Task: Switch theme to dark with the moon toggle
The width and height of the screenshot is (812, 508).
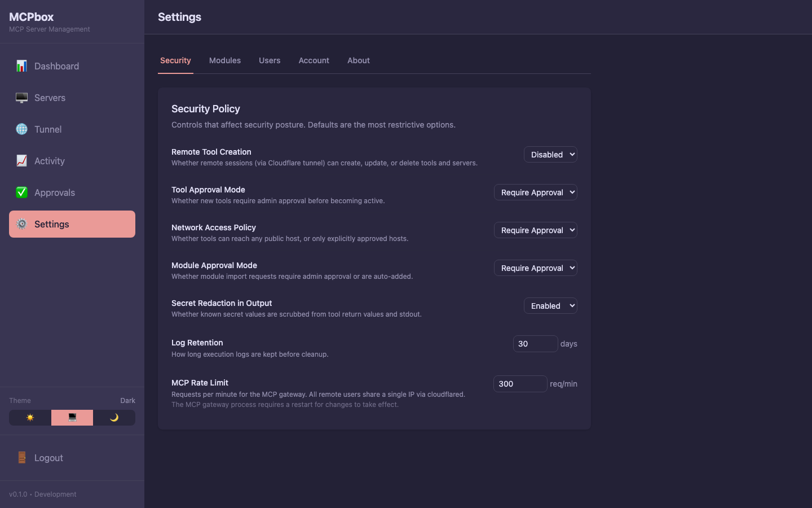Action: point(114,418)
